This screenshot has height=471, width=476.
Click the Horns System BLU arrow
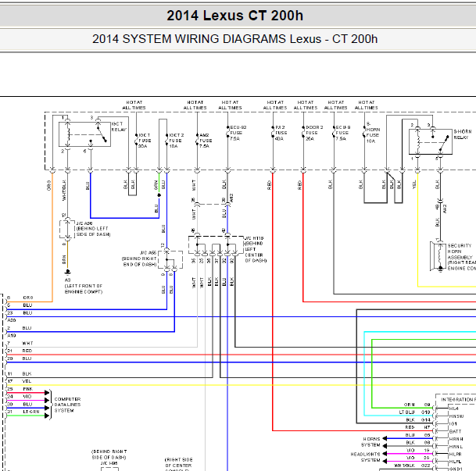coord(385,438)
